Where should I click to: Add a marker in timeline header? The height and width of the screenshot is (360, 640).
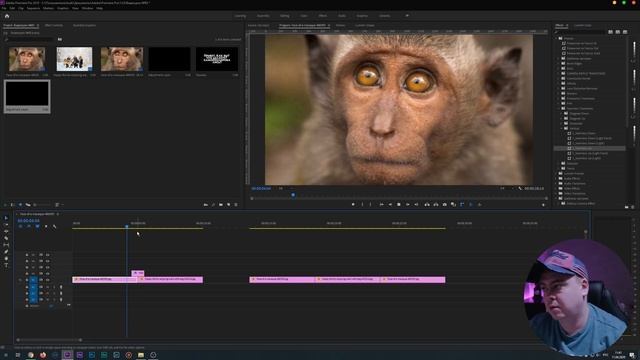(x=46, y=227)
